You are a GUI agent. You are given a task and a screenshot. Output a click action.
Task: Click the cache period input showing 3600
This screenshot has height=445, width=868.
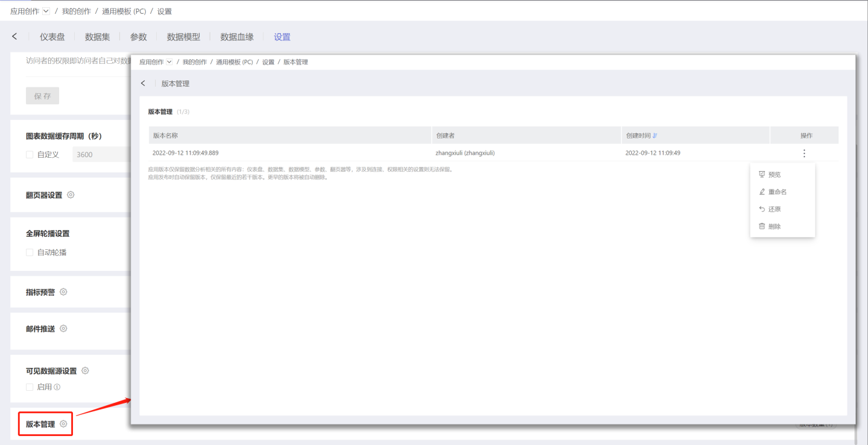[x=100, y=155]
